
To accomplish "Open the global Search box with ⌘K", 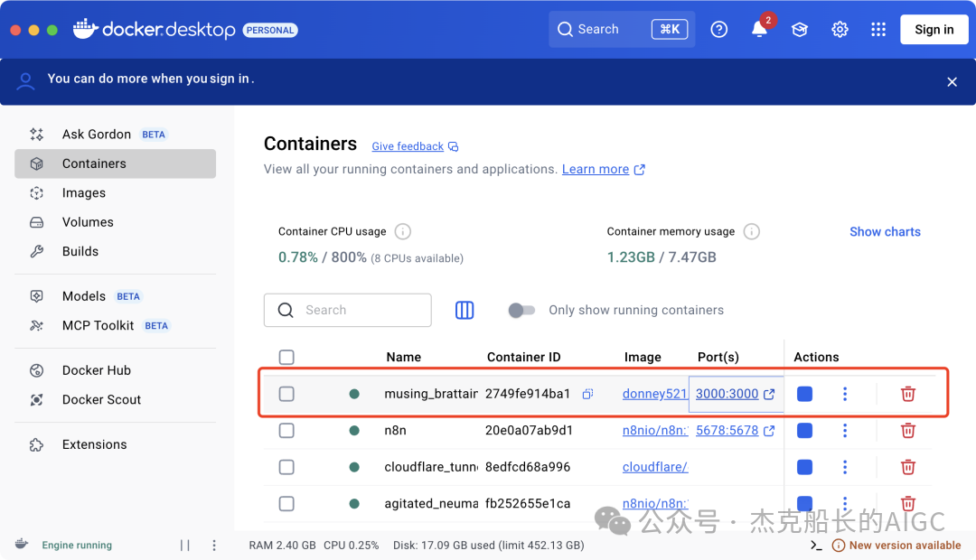I will pyautogui.click(x=621, y=29).
